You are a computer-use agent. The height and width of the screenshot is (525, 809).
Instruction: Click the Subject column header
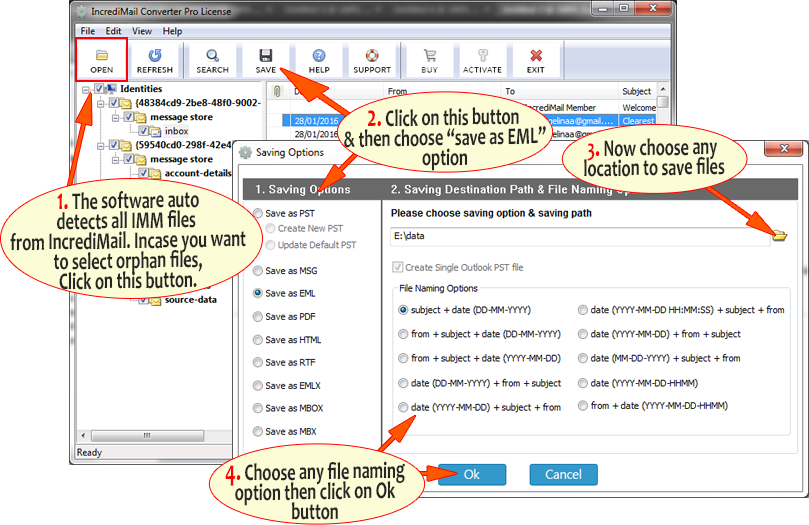pos(637,91)
